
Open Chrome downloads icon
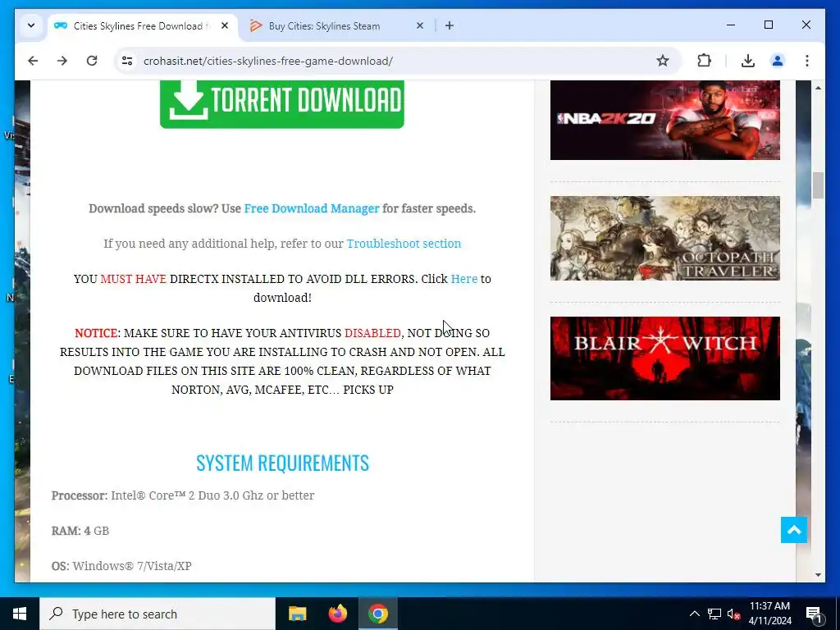click(x=748, y=61)
